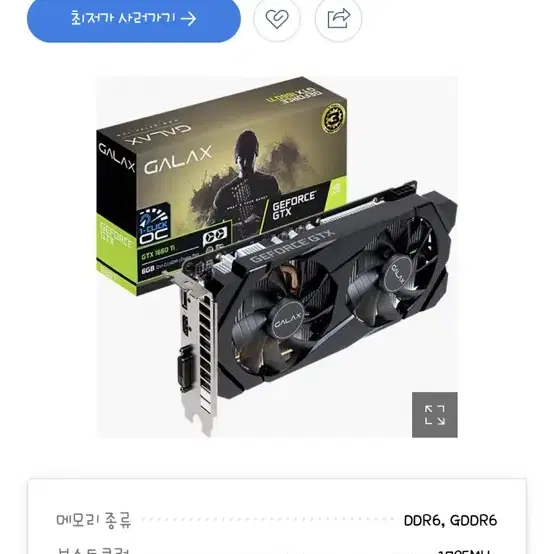The width and height of the screenshot is (554, 554).
Task: Click the 1-Click OC badge on box
Action: (x=154, y=227)
